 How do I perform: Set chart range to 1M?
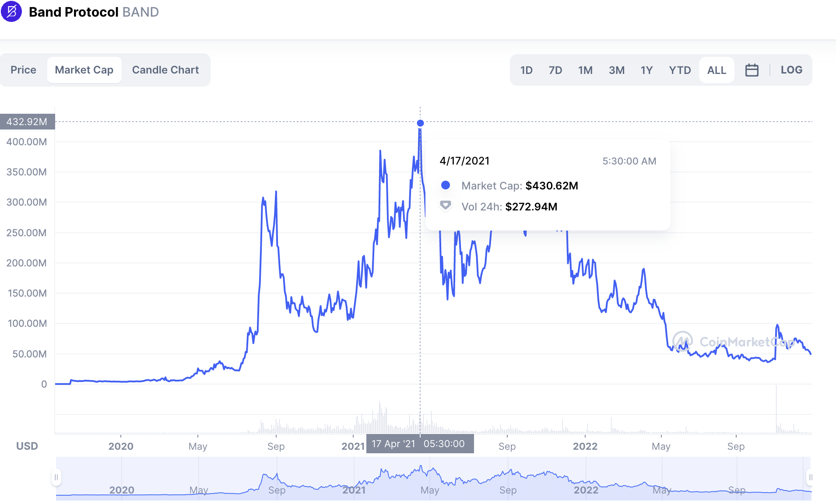[x=586, y=70]
